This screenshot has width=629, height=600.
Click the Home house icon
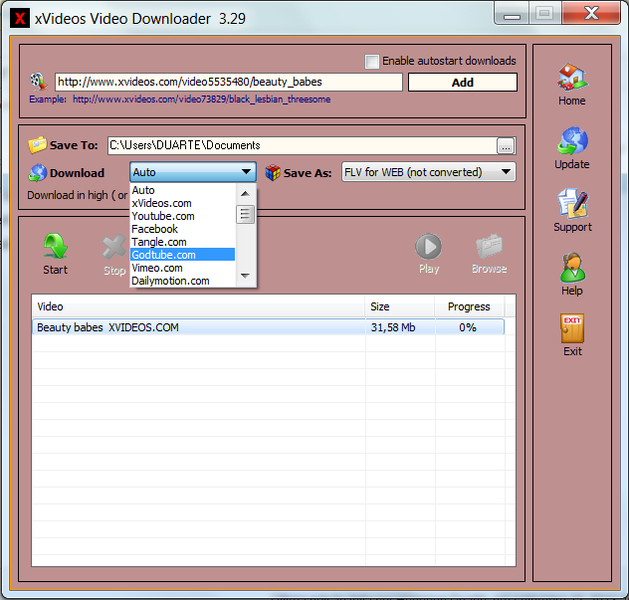pos(572,77)
